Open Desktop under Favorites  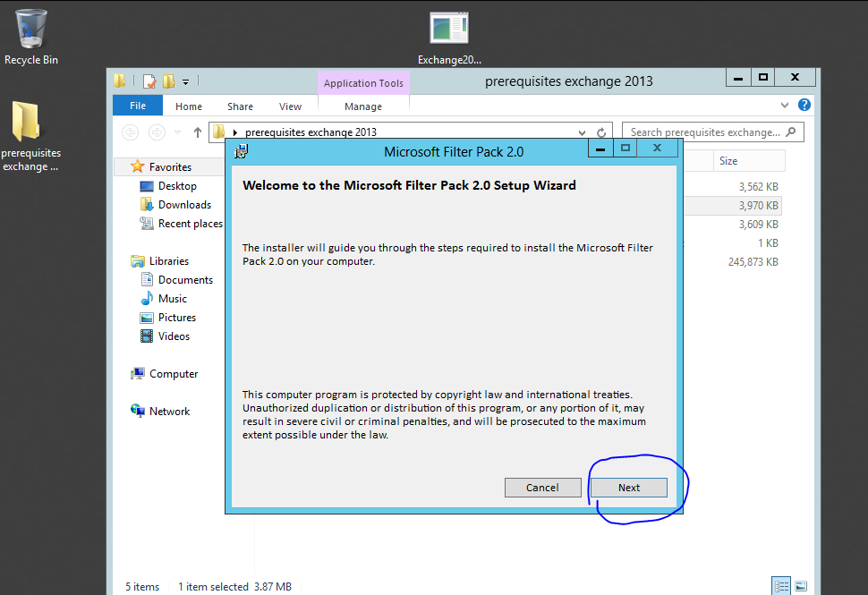click(x=177, y=186)
